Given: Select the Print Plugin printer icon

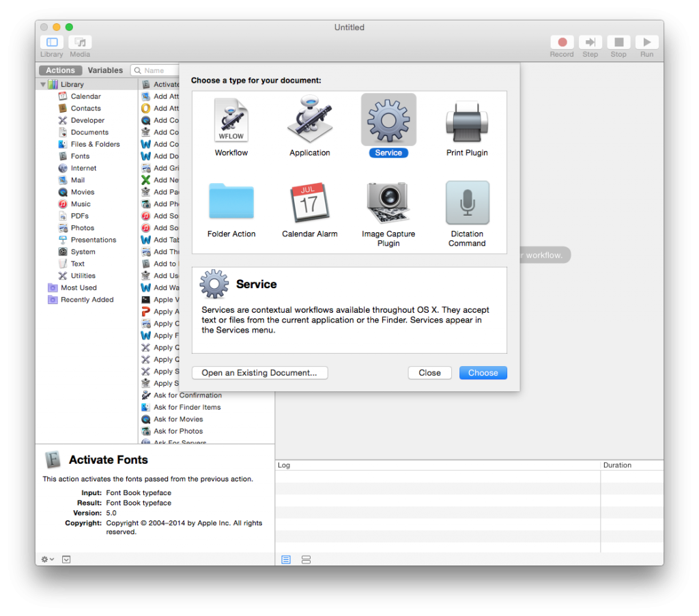Looking at the screenshot, I should (467, 121).
